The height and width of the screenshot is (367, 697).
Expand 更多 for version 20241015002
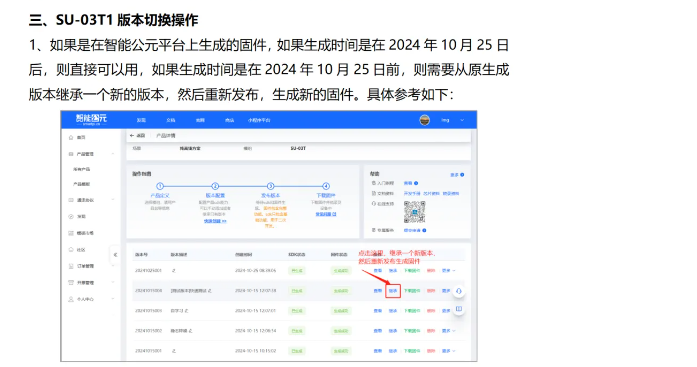[449, 331]
